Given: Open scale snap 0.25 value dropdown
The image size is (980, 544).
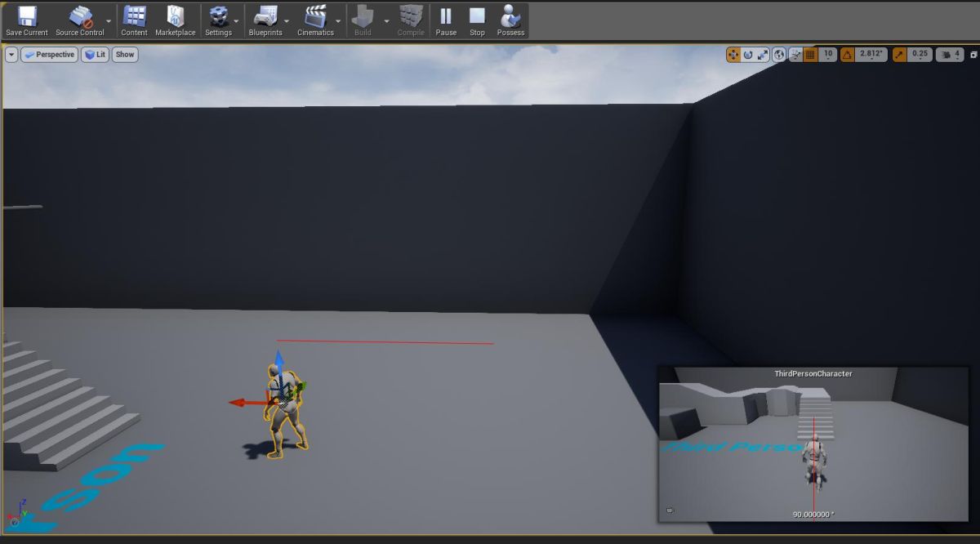Looking at the screenshot, I should point(920,55).
